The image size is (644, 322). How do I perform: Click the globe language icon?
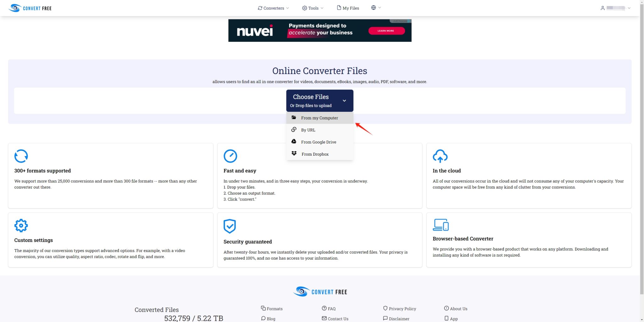tap(373, 8)
